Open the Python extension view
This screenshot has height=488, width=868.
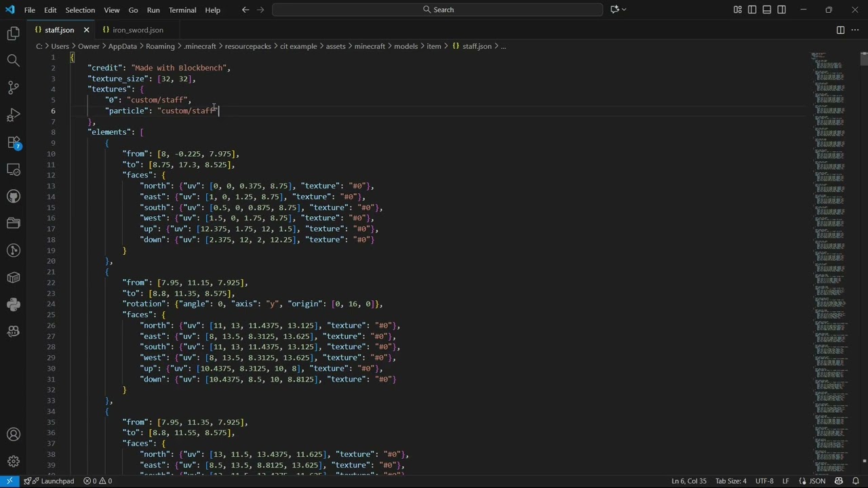13,304
